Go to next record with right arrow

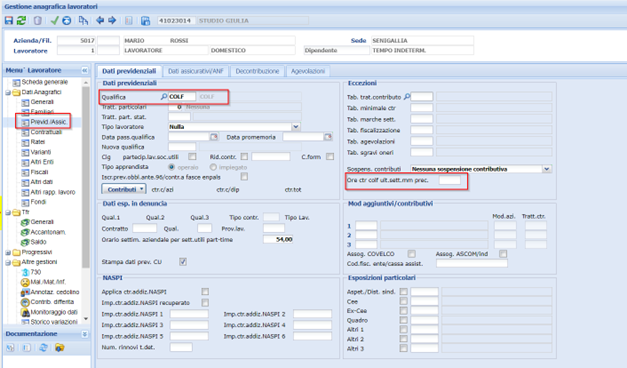click(x=112, y=20)
